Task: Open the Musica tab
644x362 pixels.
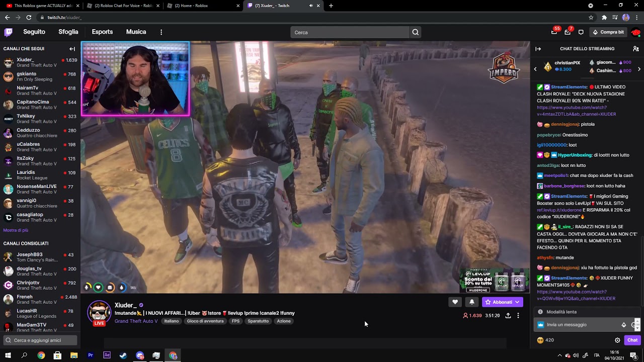Action: (x=136, y=32)
